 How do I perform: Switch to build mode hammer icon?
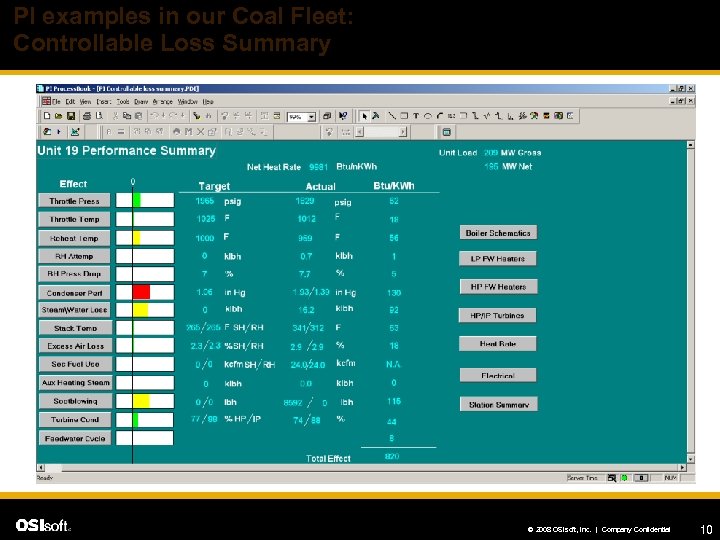coord(376,116)
